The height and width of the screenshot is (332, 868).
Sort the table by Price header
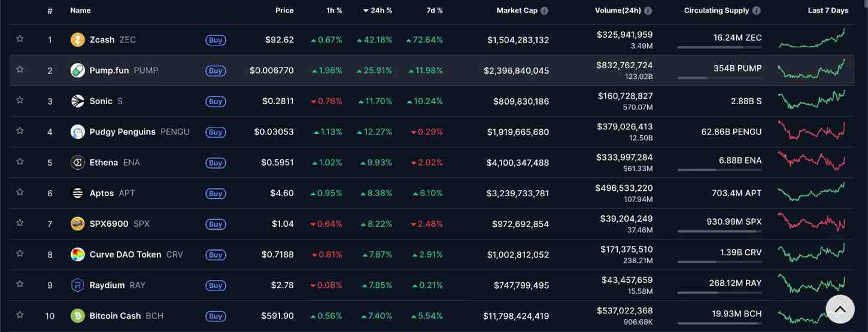[284, 11]
